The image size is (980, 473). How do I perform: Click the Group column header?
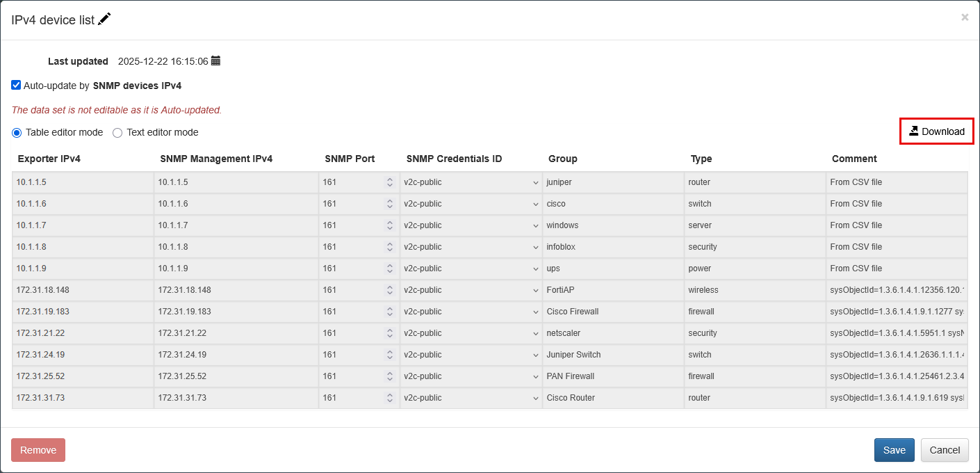(562, 159)
